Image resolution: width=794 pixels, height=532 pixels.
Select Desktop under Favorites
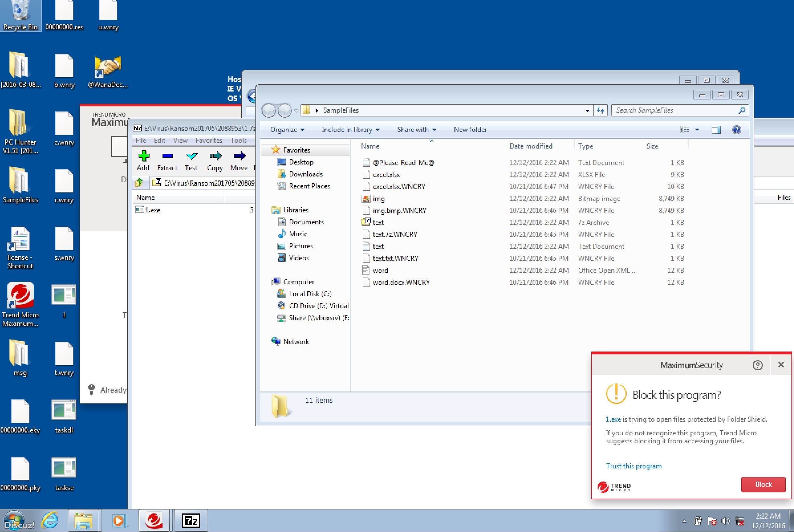300,162
